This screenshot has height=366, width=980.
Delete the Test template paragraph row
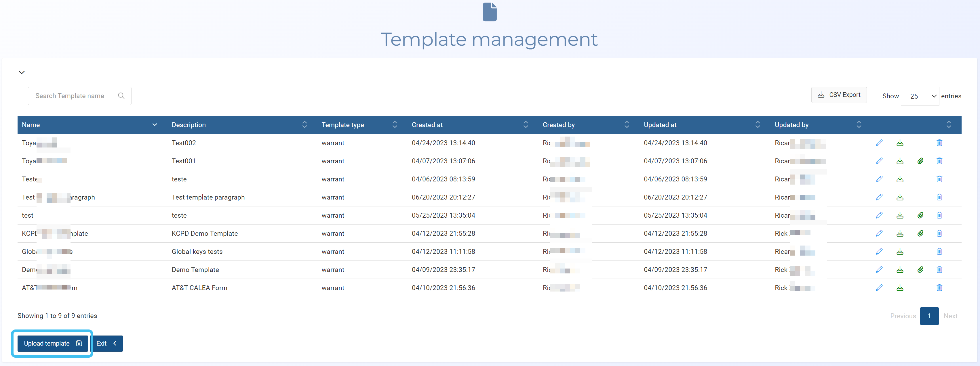pos(939,197)
